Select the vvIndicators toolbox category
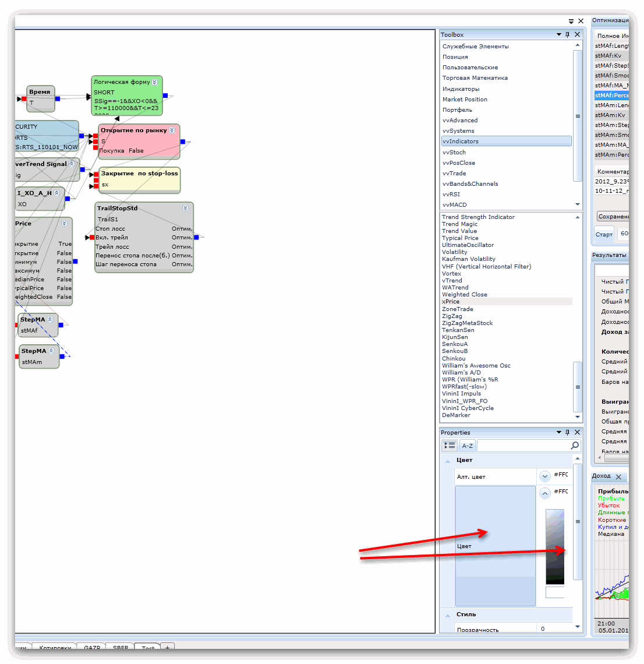This screenshot has width=644, height=664. point(507,142)
